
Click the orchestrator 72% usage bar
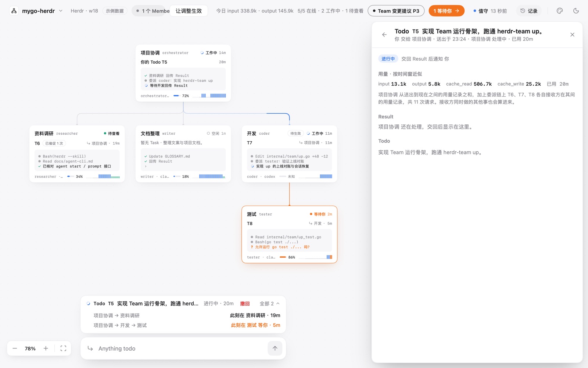point(176,96)
